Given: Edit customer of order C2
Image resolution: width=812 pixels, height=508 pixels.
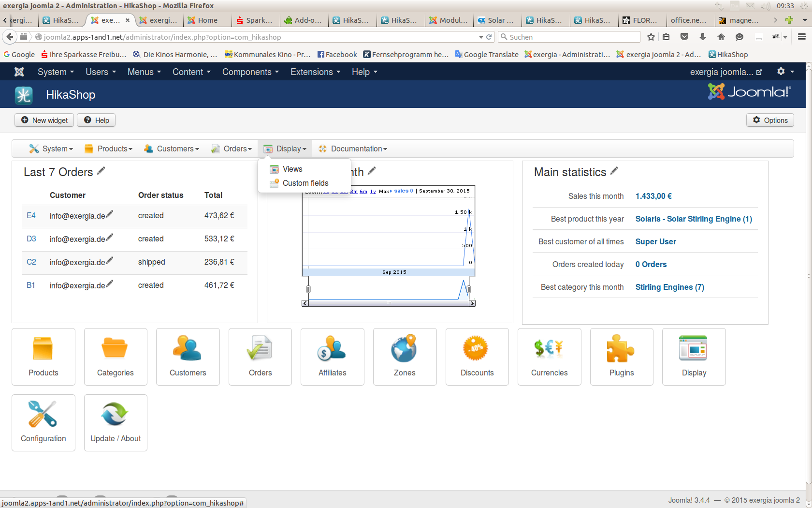Looking at the screenshot, I should pyautogui.click(x=110, y=260).
